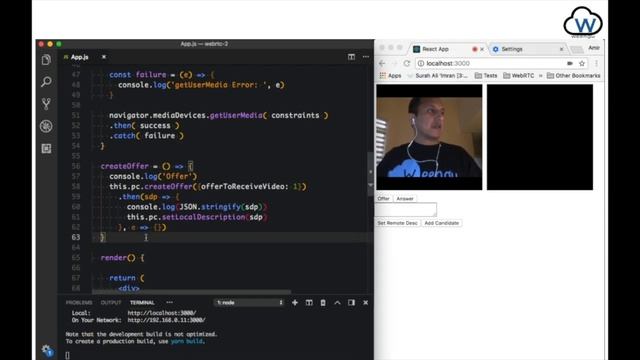640x360 pixels.
Task: Show more panel tabs via ellipsis
Action: [x=169, y=302]
